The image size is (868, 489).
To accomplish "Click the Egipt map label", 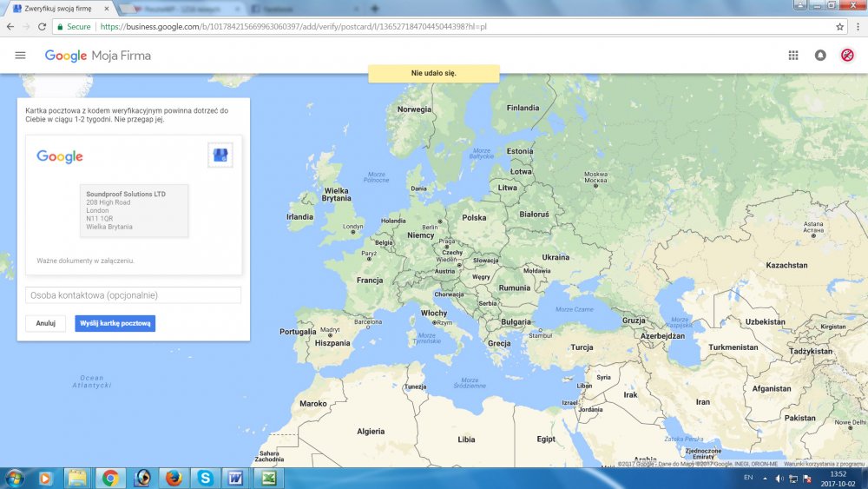I will point(546,439).
